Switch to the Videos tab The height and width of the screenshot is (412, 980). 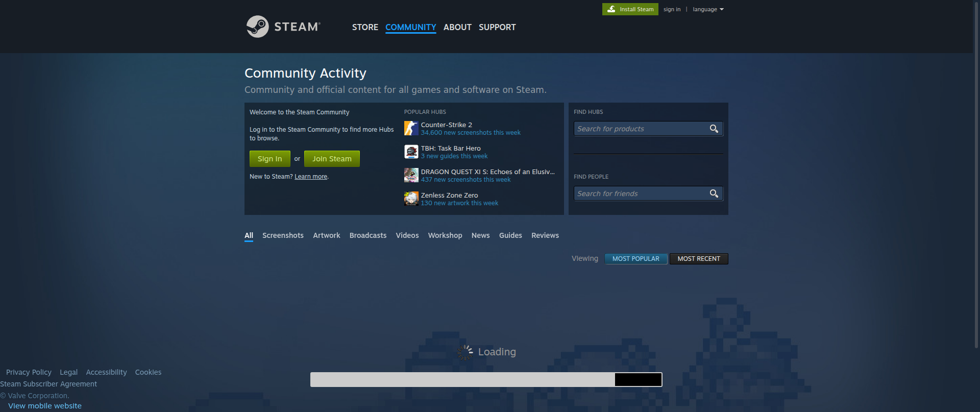[407, 235]
